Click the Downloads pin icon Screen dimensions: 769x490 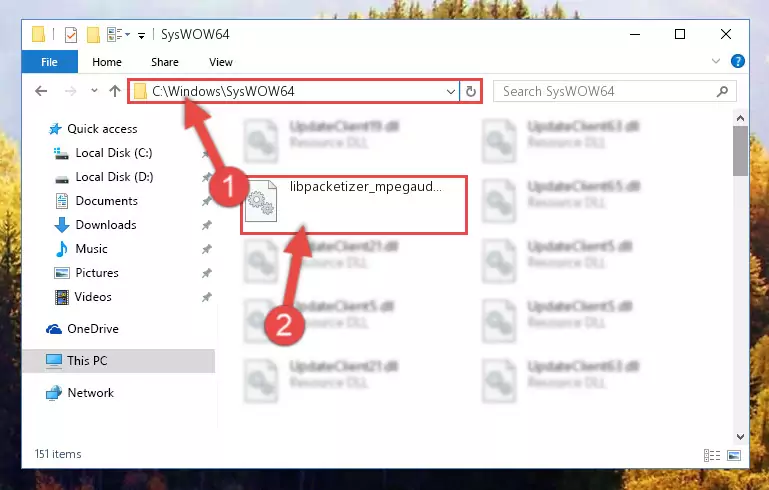click(206, 225)
